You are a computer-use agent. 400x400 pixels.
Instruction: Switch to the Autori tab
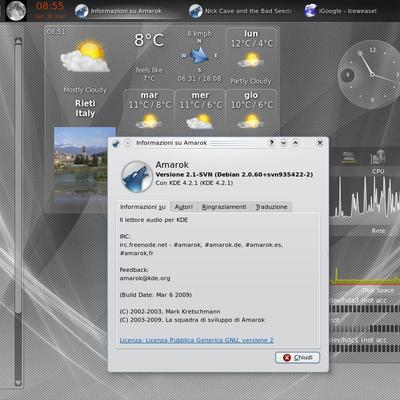point(184,207)
